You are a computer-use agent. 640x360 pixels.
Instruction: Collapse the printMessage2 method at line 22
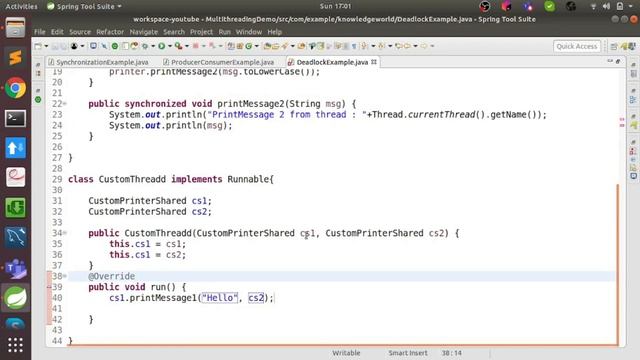click(65, 104)
